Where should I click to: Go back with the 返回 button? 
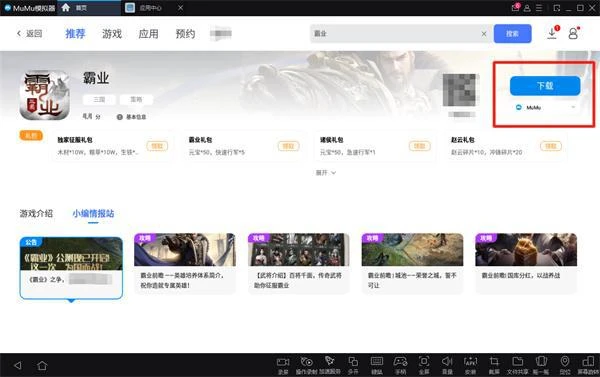29,34
